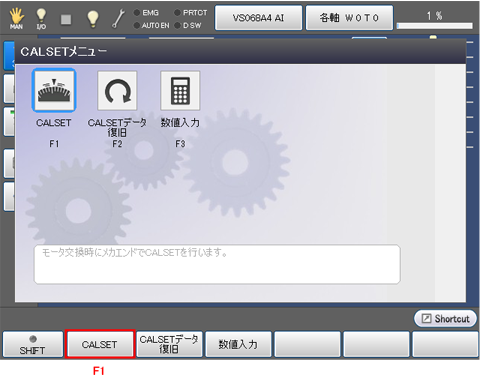Click the PRTCT status indicator
Image resolution: width=480 pixels, height=377 pixels.
(191, 13)
